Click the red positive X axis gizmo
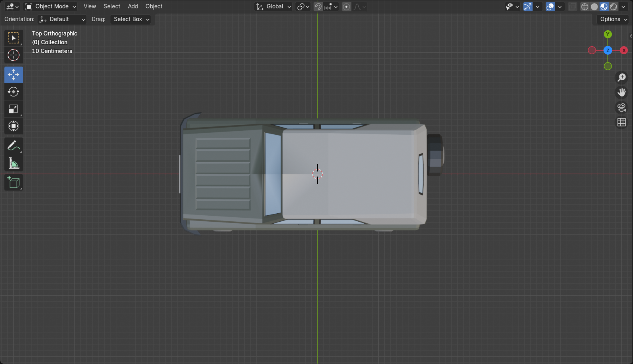Image resolution: width=633 pixels, height=364 pixels. coord(624,50)
